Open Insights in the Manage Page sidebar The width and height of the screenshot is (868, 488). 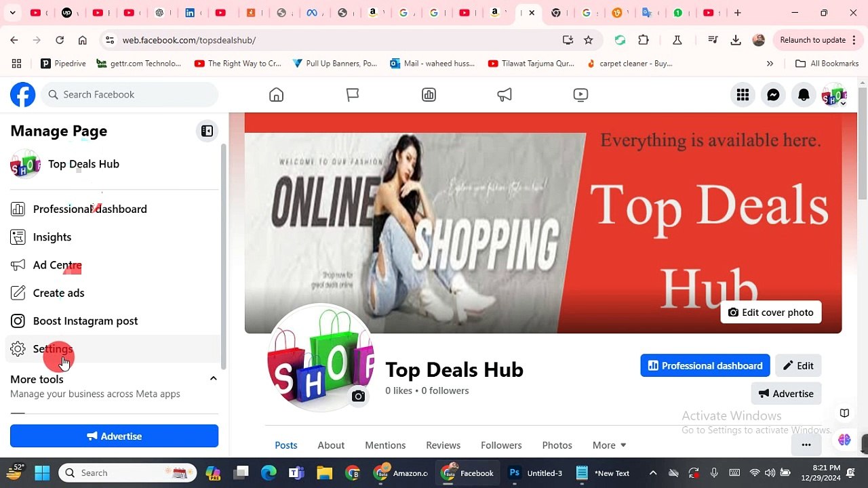[113, 237]
